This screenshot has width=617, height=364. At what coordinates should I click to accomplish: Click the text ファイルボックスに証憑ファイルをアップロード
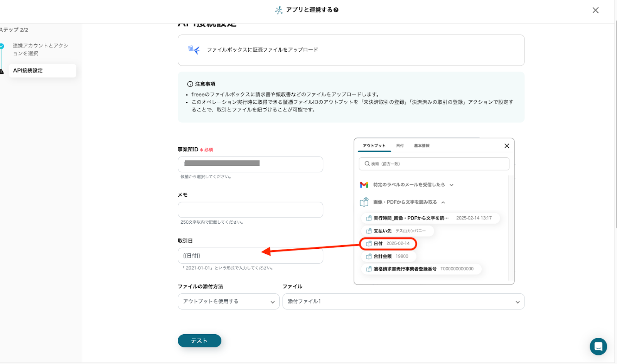click(x=263, y=50)
